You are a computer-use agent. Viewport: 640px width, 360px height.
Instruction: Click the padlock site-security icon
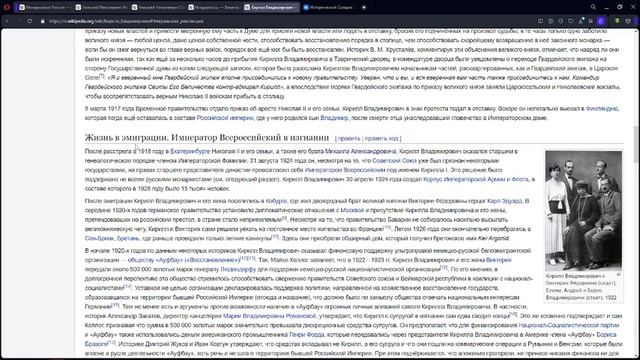42,21
